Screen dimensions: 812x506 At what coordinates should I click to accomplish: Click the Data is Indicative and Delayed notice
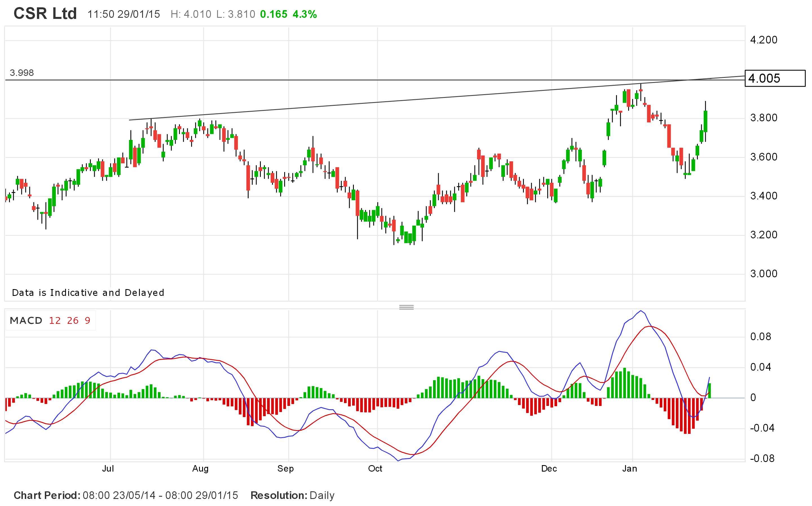click(x=88, y=293)
